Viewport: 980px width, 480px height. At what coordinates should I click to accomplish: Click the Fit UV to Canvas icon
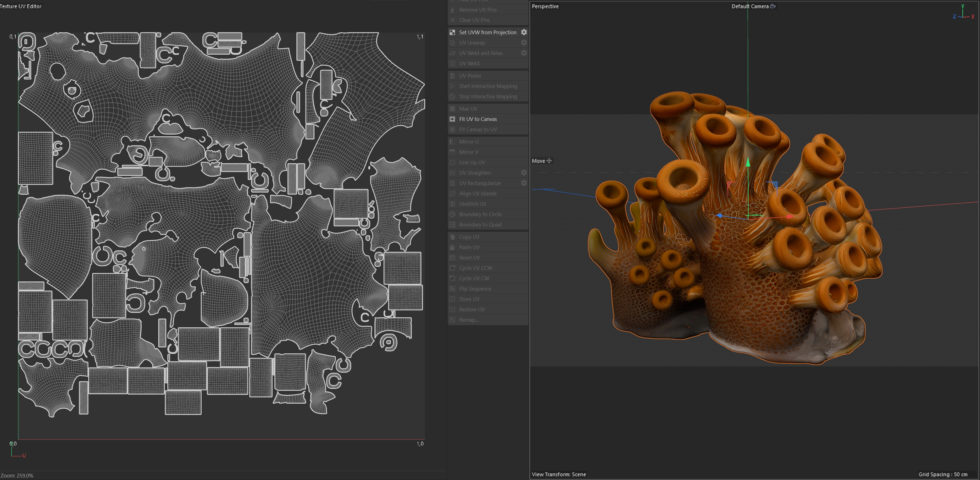click(x=452, y=119)
